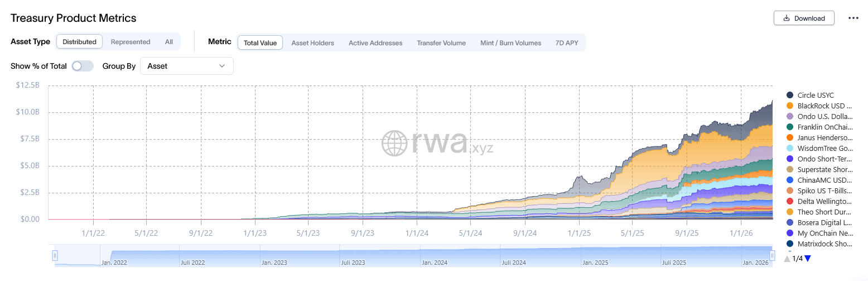The width and height of the screenshot is (868, 281).
Task: Click the left range slider handle
Action: (x=55, y=255)
